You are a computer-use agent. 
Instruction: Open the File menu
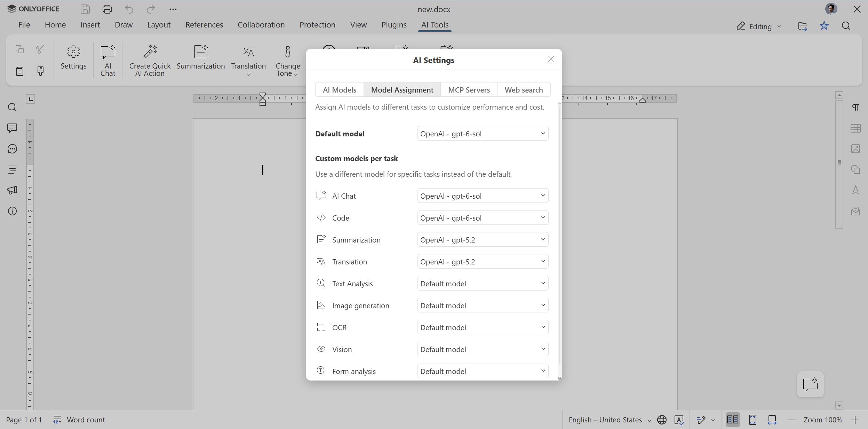[24, 25]
